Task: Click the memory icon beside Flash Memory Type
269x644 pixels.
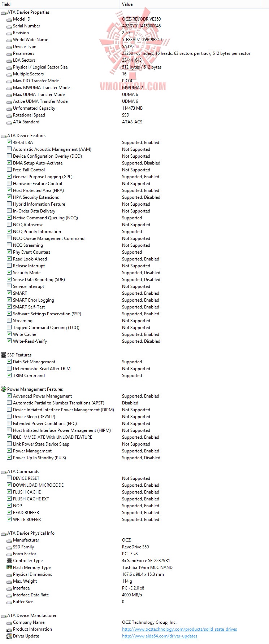Action: coord(9,568)
